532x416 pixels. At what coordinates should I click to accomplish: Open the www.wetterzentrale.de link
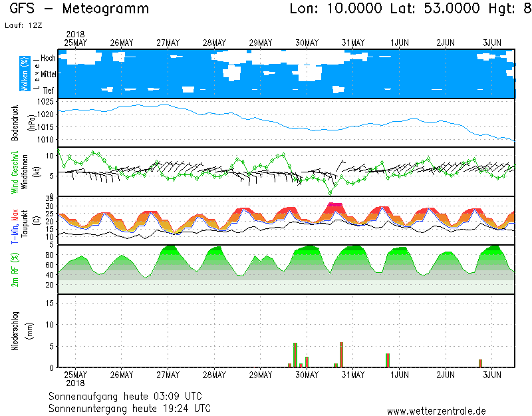[436, 411]
